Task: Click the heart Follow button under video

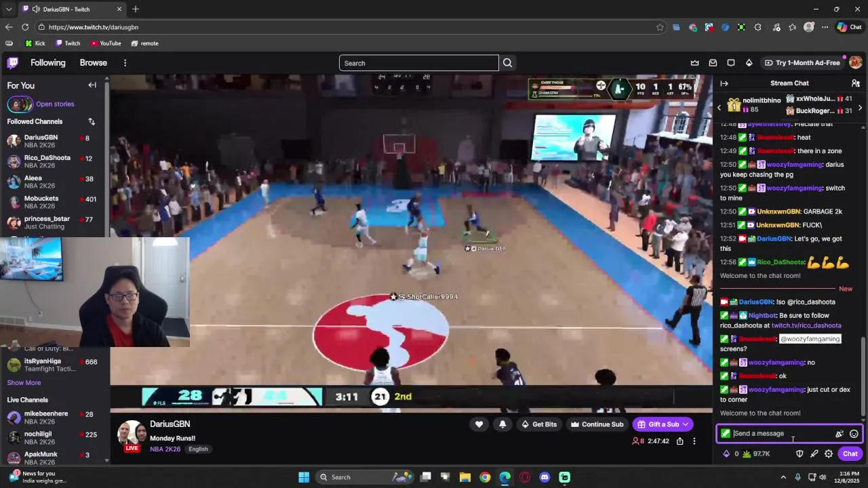Action: 479,424
